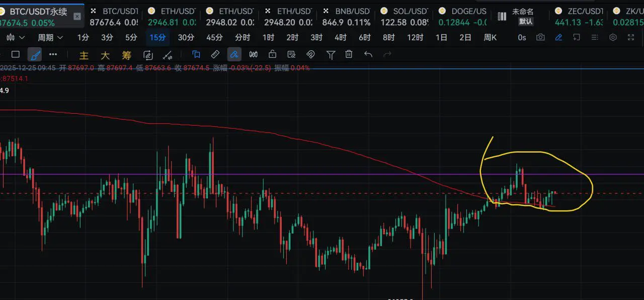Select the 3时 timeframe
The width and height of the screenshot is (644, 300).
pyautogui.click(x=316, y=38)
